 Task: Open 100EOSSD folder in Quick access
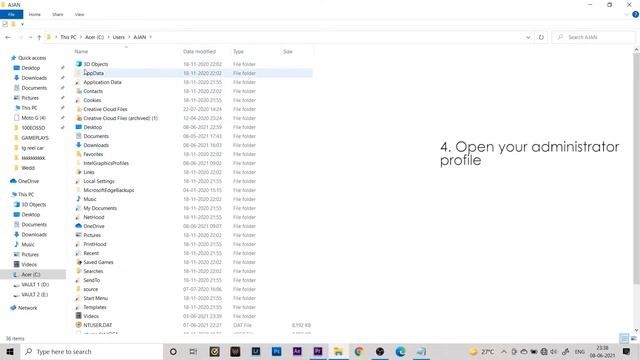point(33,128)
